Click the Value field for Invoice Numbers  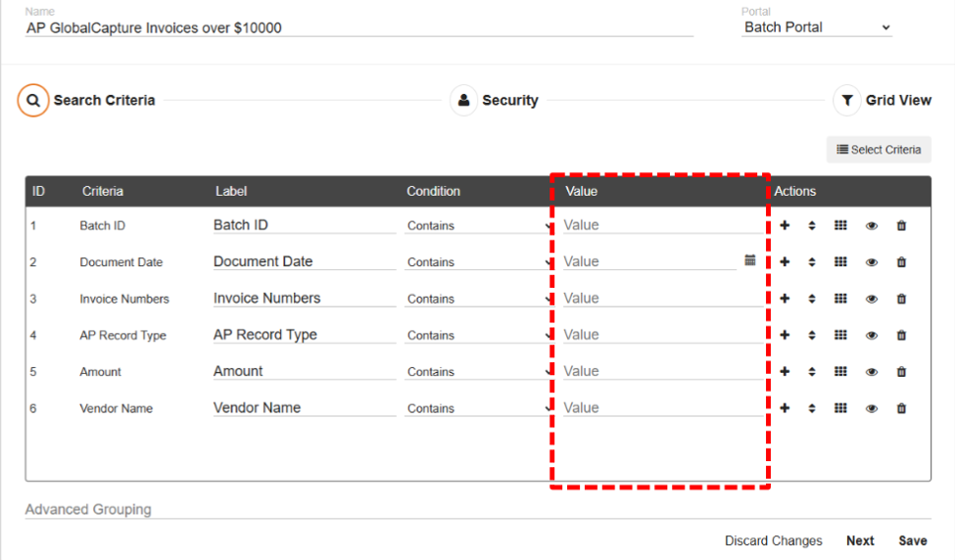pyautogui.click(x=663, y=299)
